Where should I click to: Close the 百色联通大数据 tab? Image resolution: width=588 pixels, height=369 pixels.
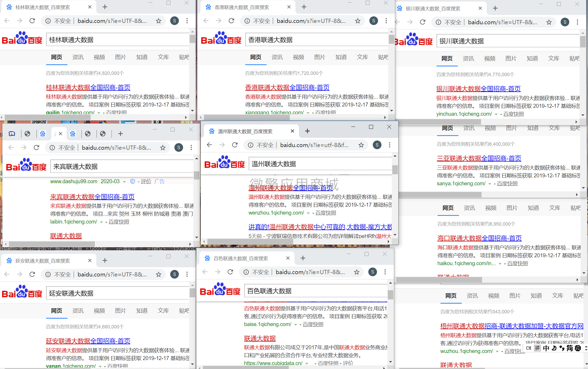click(x=288, y=258)
